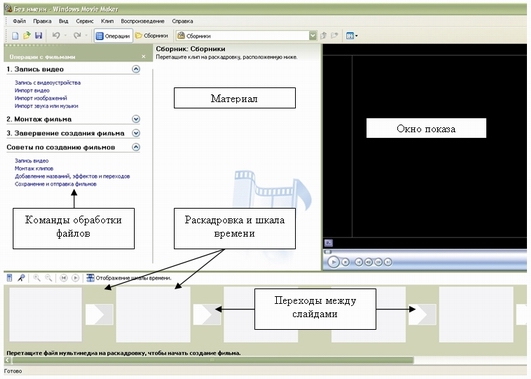Click Запись с видеоустройства link
Viewport: 531px width, 379px height.
(x=48, y=82)
